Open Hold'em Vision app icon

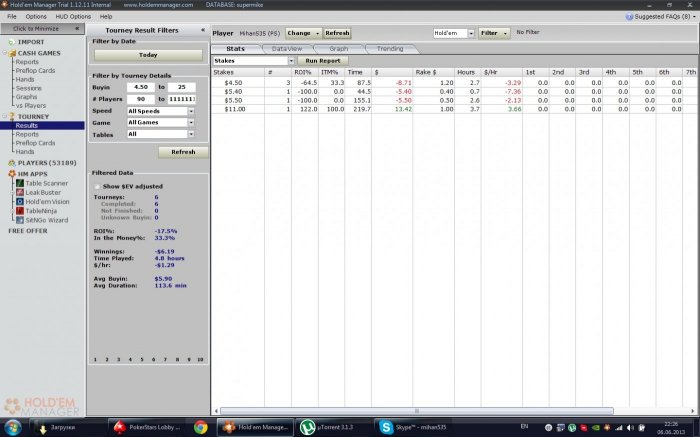[20, 202]
